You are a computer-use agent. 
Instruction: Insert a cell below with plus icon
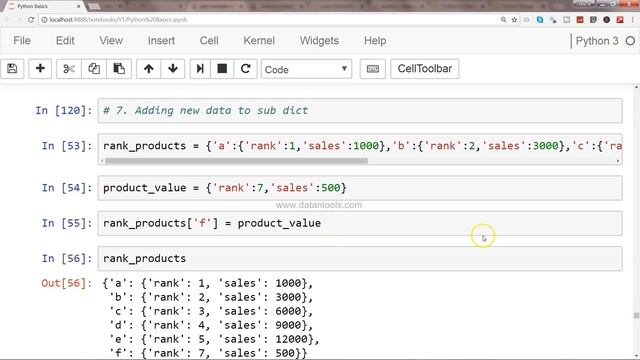pyautogui.click(x=40, y=69)
